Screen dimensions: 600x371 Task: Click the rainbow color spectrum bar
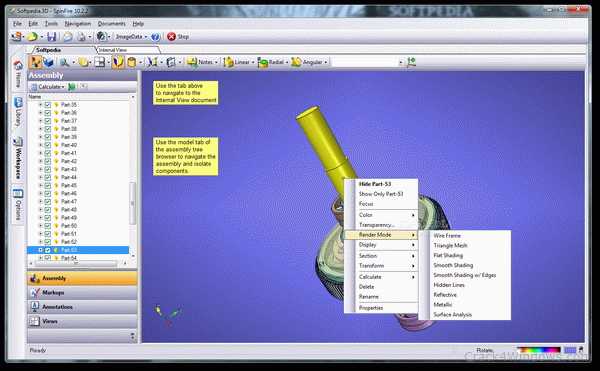click(x=539, y=350)
